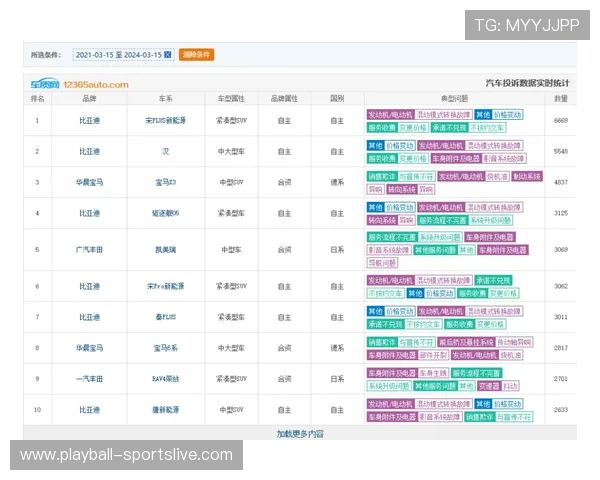Click the 传动轴异响 tag

(x=514, y=342)
